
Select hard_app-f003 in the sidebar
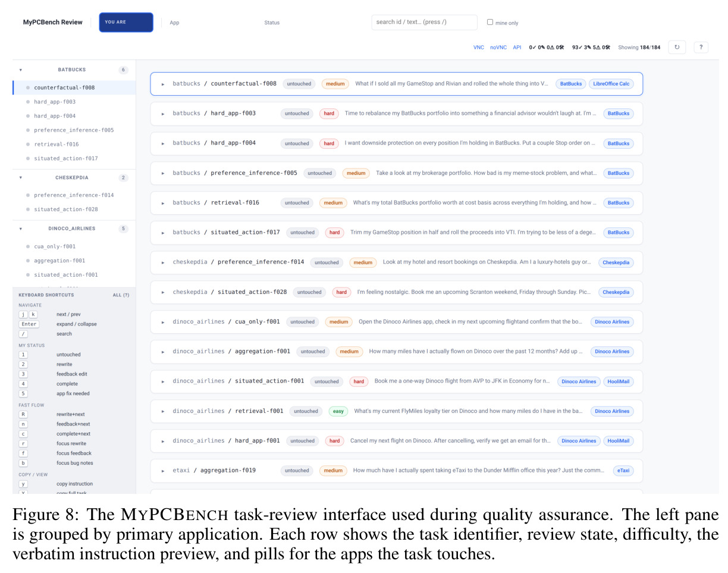point(74,102)
